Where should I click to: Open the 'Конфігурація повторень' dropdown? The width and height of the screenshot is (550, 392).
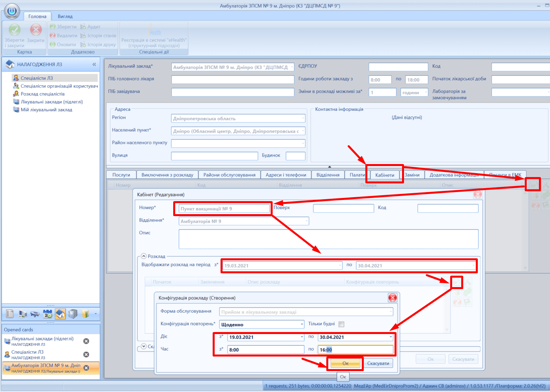click(302, 325)
